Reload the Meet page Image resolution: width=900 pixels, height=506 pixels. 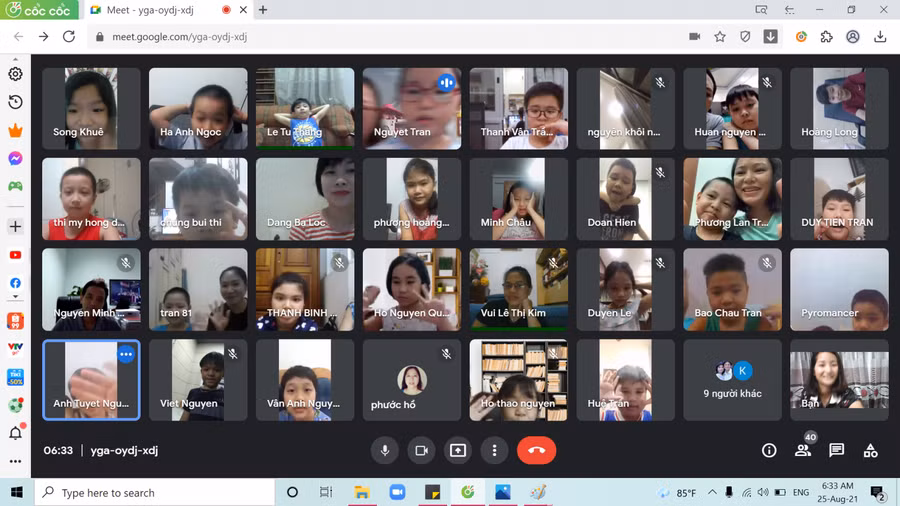click(69, 37)
